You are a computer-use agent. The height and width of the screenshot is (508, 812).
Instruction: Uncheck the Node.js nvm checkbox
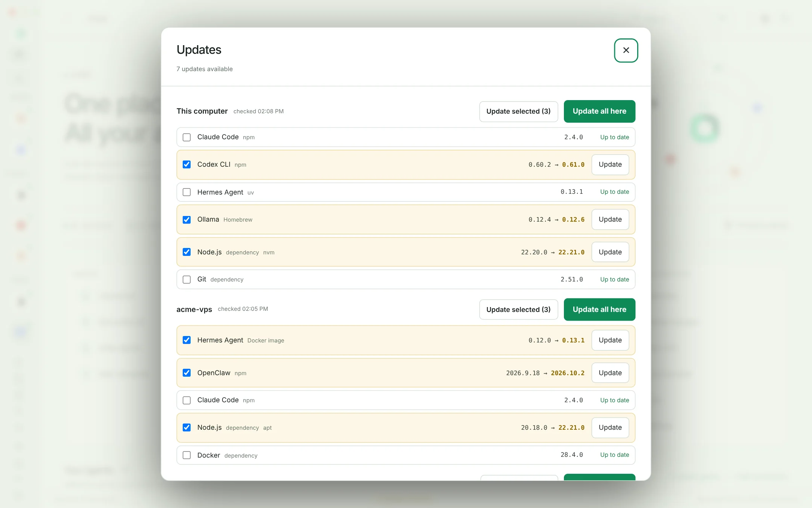[186, 252]
